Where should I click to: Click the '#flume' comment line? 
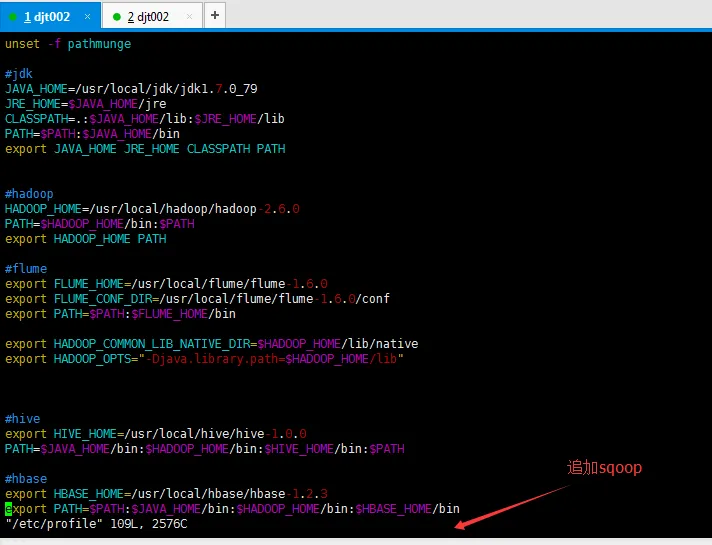point(26,268)
